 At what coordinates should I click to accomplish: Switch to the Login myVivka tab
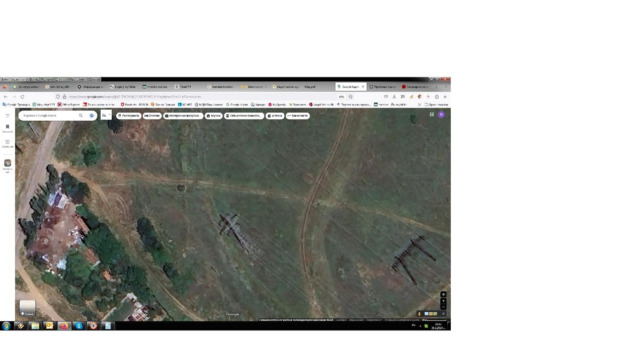pyautogui.click(x=123, y=86)
